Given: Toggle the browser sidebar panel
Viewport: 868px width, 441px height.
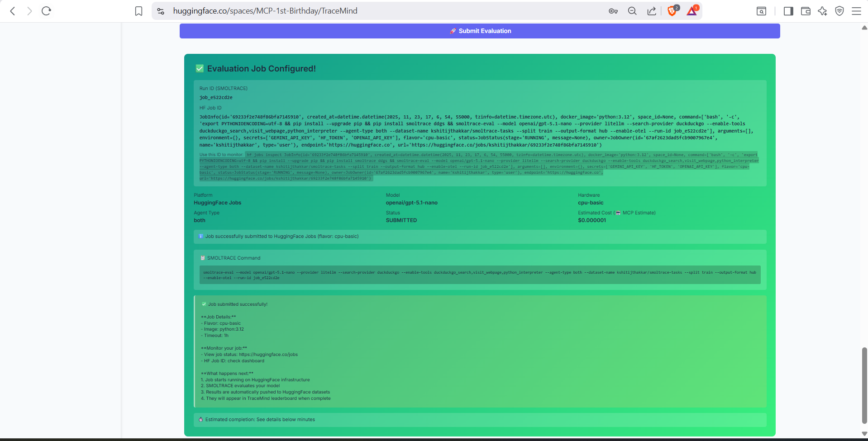Looking at the screenshot, I should tap(788, 11).
